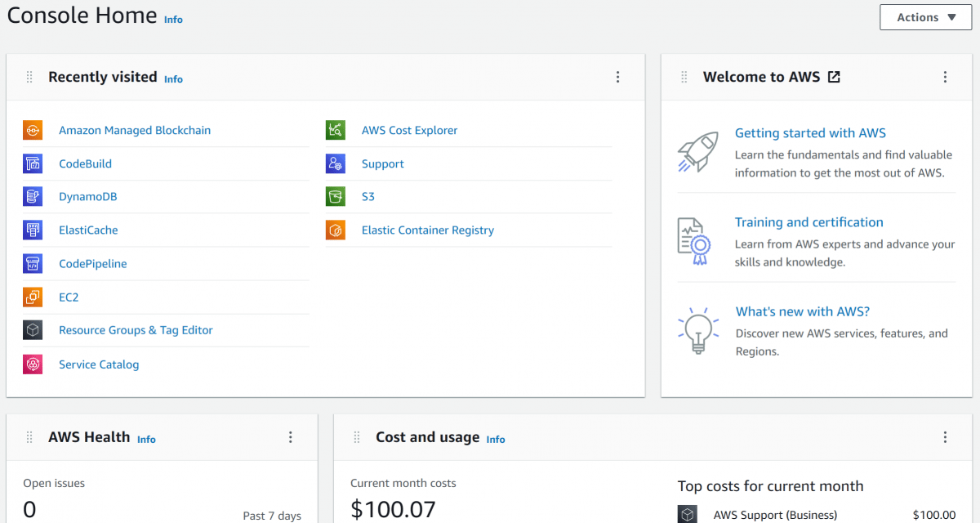
Task: Click Info next to Console Home
Action: point(173,19)
